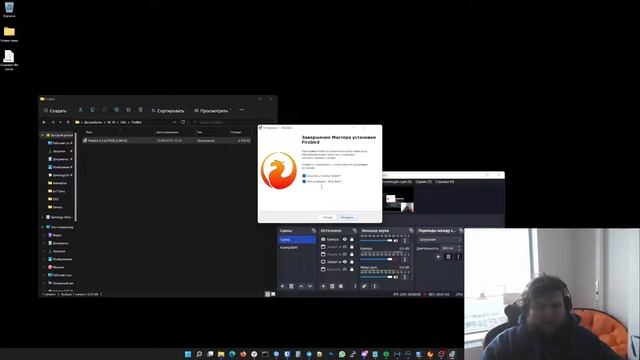The height and width of the screenshot is (360, 640).
Task: Mute the top mixer channel in OBS
Action: click(396, 240)
